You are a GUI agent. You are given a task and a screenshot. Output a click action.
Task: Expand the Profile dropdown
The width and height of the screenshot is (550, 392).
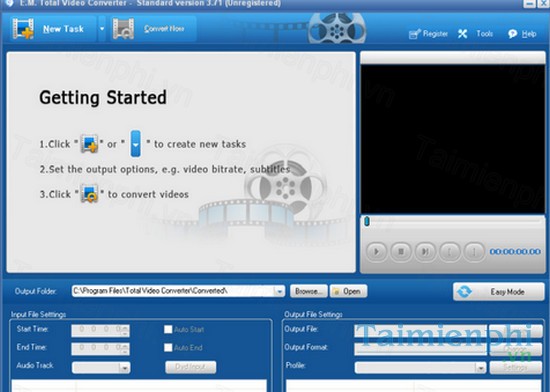coord(481,368)
